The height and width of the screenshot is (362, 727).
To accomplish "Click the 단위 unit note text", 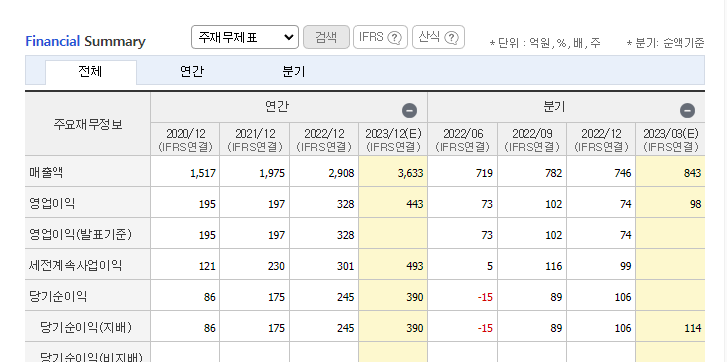I will (545, 44).
